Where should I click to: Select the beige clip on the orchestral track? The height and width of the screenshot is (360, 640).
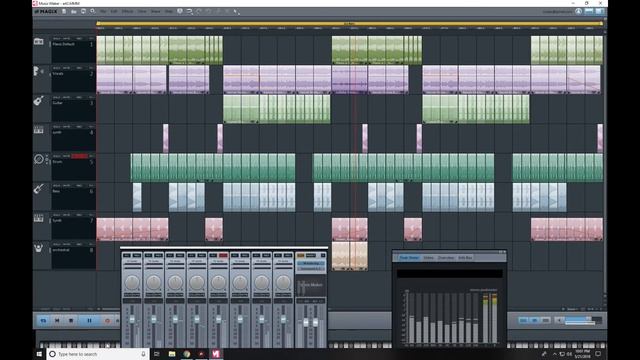tap(350, 256)
